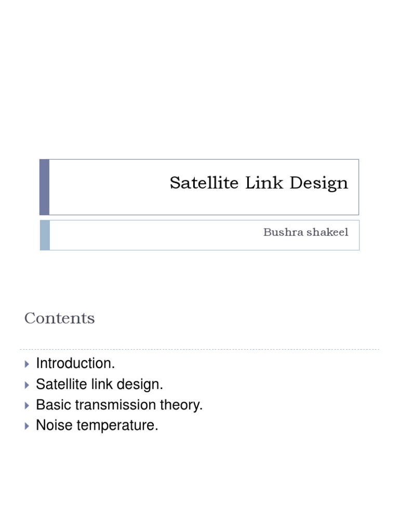Image resolution: width=399 pixels, height=532 pixels.
Task: Click the author name 'Bushra shakeel'
Action: click(x=305, y=232)
